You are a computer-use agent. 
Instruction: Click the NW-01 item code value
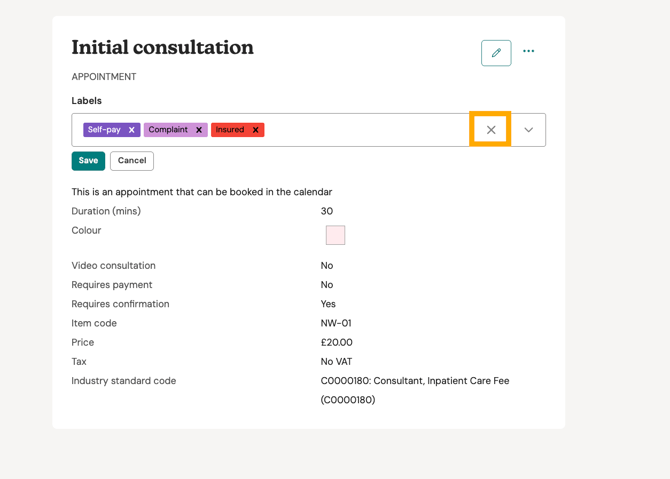(336, 324)
